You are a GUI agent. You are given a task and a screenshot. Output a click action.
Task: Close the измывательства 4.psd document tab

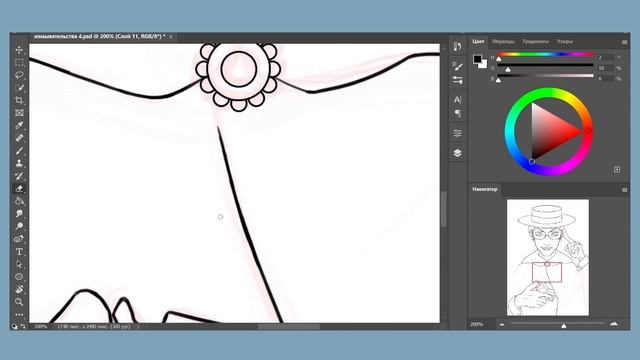click(x=171, y=37)
